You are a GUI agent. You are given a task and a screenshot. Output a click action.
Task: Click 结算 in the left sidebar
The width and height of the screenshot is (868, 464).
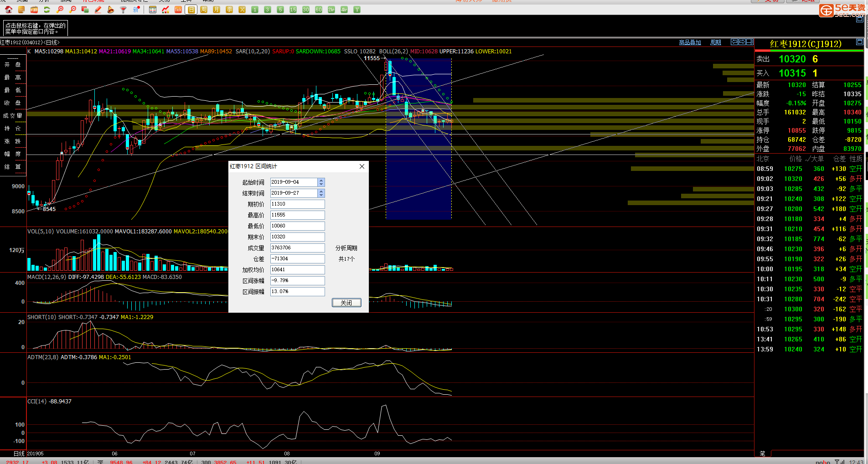pyautogui.click(x=13, y=167)
